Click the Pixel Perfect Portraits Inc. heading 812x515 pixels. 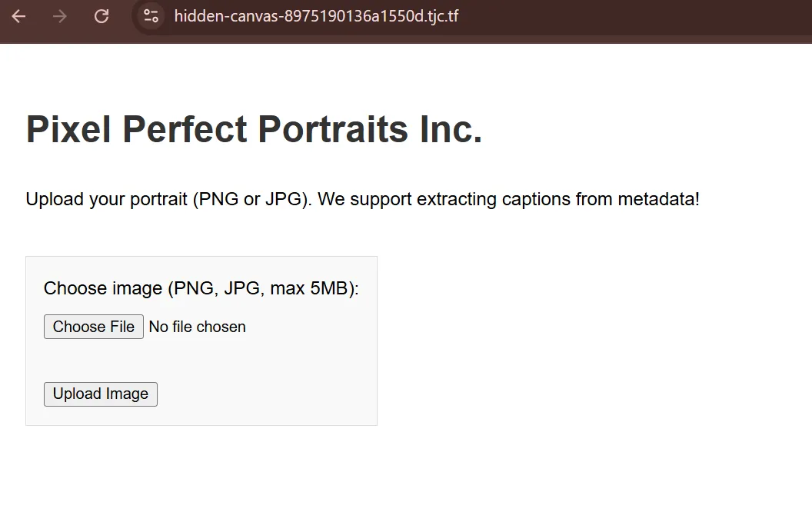(x=254, y=129)
